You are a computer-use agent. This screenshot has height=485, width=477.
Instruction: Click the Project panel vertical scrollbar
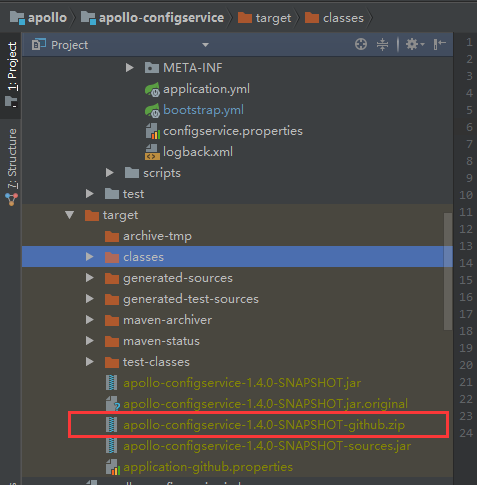(x=448, y=271)
